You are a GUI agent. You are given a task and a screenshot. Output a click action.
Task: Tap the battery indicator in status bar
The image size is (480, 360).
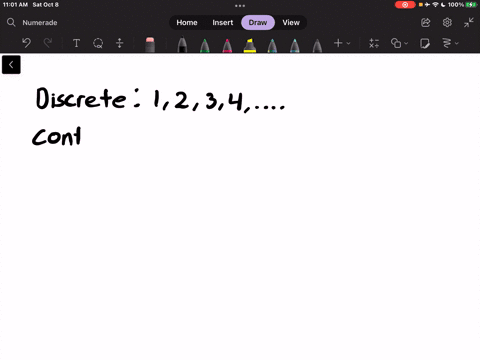coord(471,5)
